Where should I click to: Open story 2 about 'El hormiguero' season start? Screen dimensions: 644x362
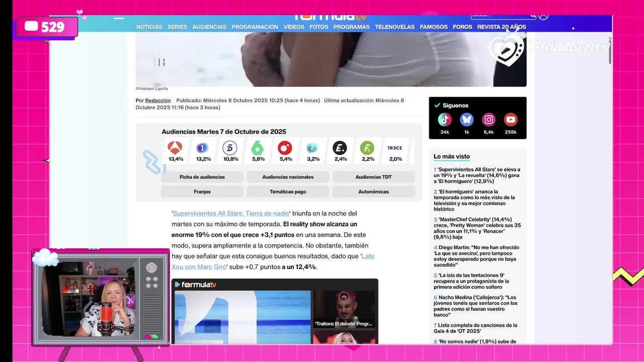pos(474,200)
